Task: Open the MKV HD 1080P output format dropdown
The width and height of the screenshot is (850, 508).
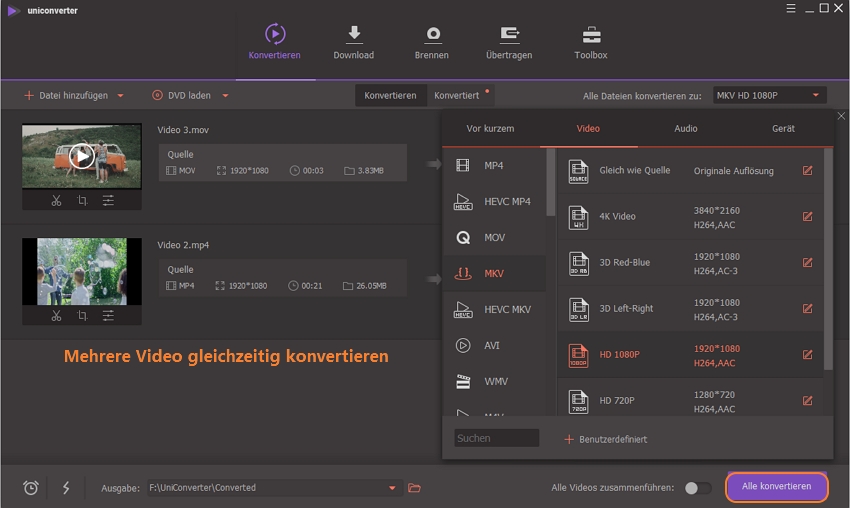Action: (x=770, y=95)
